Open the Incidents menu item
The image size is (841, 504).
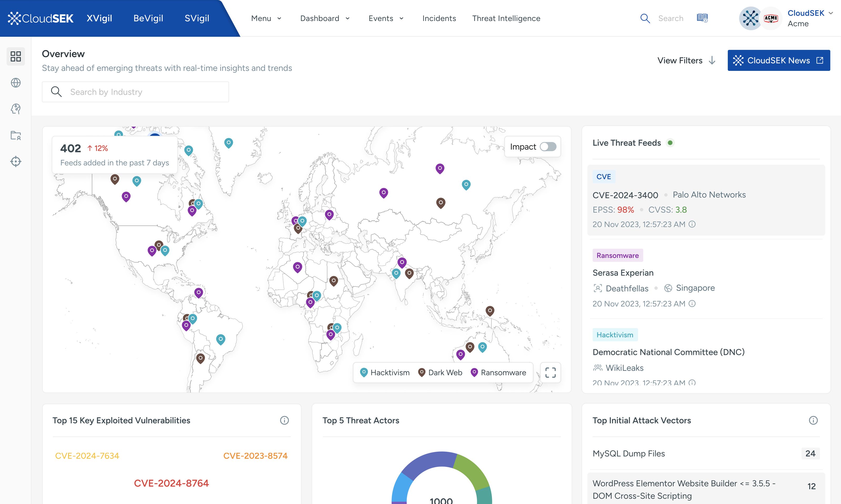pos(439,18)
